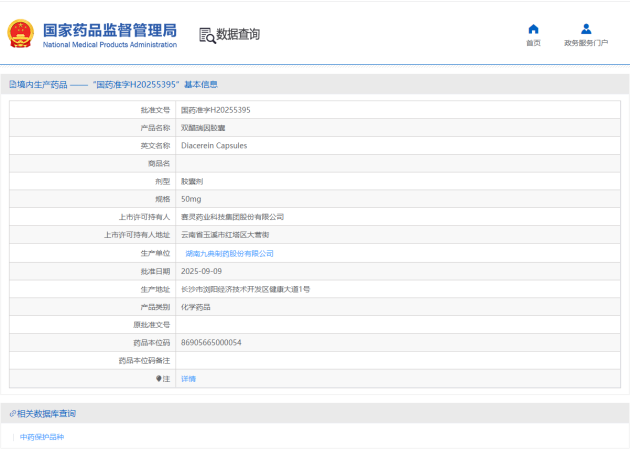Click the approval date 2025-09-09
The height and width of the screenshot is (449, 630).
tap(201, 271)
